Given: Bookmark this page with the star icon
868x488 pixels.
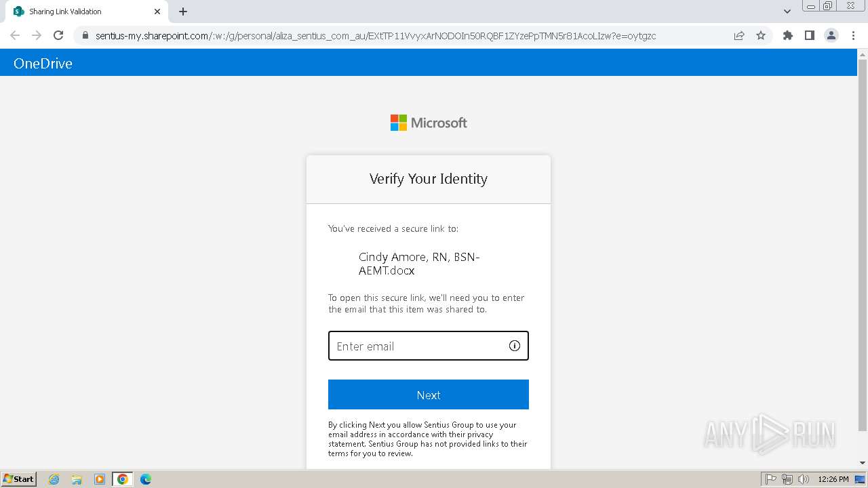Looking at the screenshot, I should pyautogui.click(x=761, y=35).
